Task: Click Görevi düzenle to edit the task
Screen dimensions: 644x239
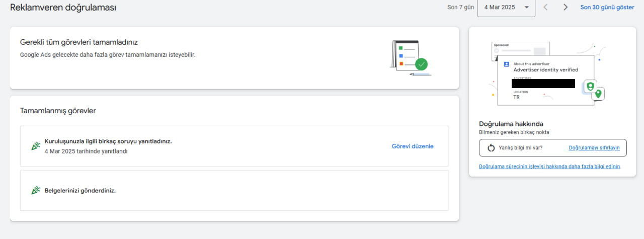Action: coord(413,146)
